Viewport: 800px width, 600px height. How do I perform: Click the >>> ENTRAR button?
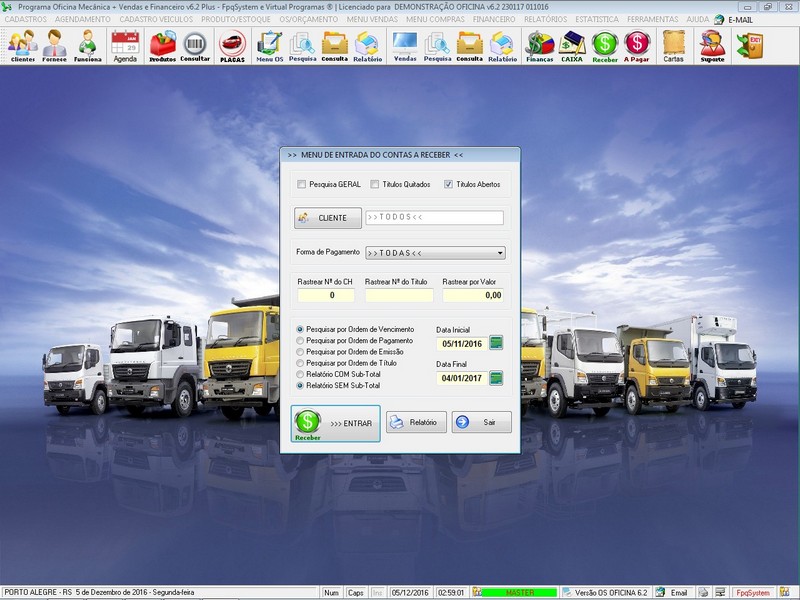point(335,423)
